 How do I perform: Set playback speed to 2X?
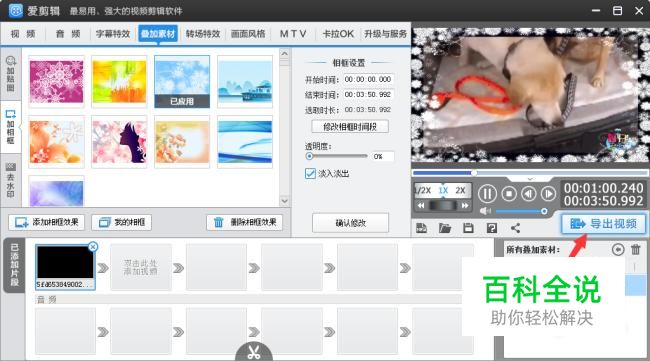[x=461, y=190]
